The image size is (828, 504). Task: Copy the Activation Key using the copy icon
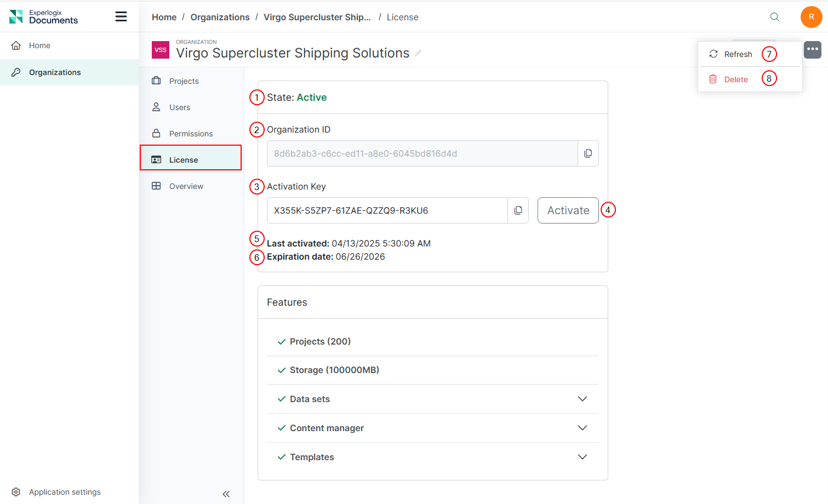[x=518, y=210]
